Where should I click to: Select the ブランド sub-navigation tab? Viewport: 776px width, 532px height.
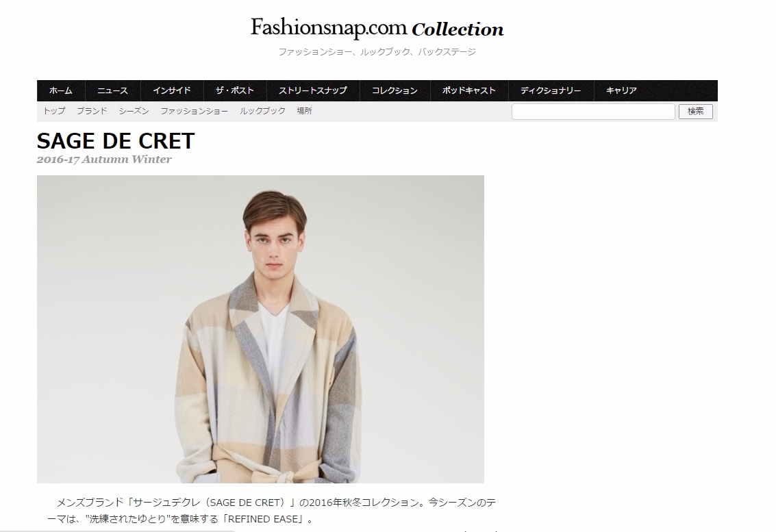click(92, 111)
